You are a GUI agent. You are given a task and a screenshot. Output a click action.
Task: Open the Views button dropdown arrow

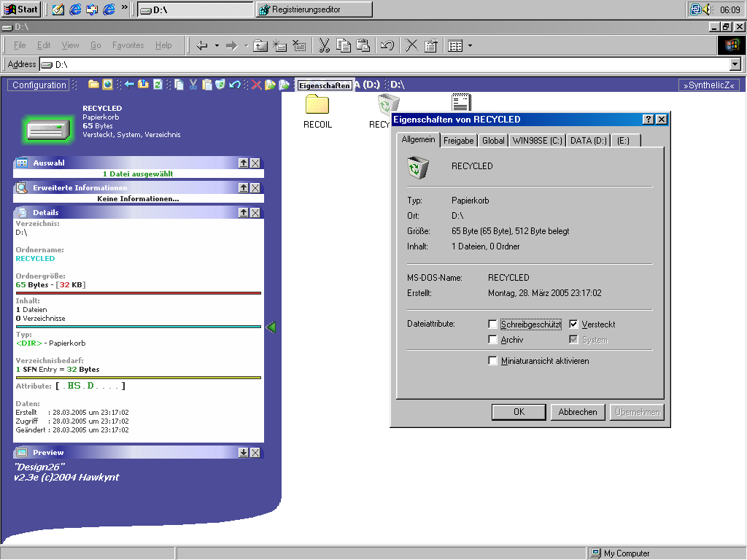coord(471,46)
